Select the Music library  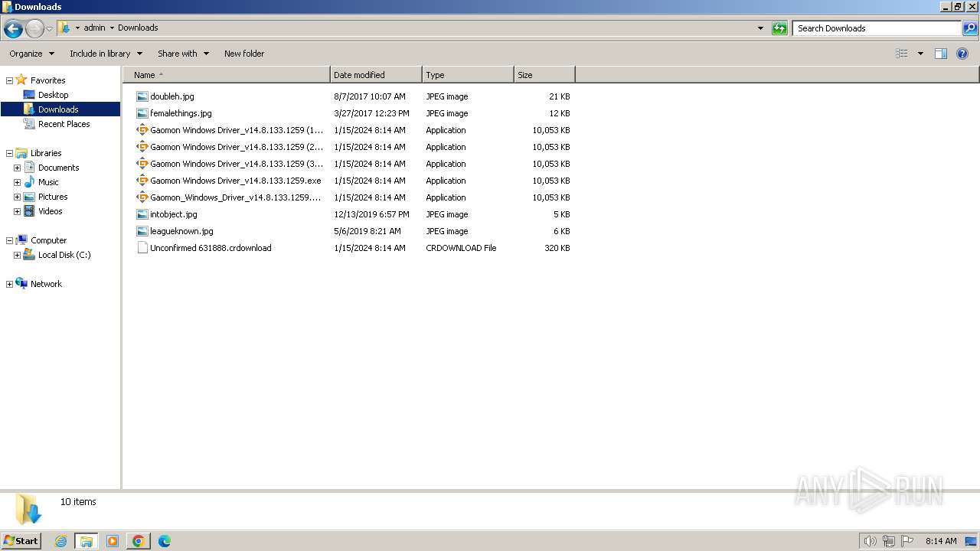coord(48,182)
